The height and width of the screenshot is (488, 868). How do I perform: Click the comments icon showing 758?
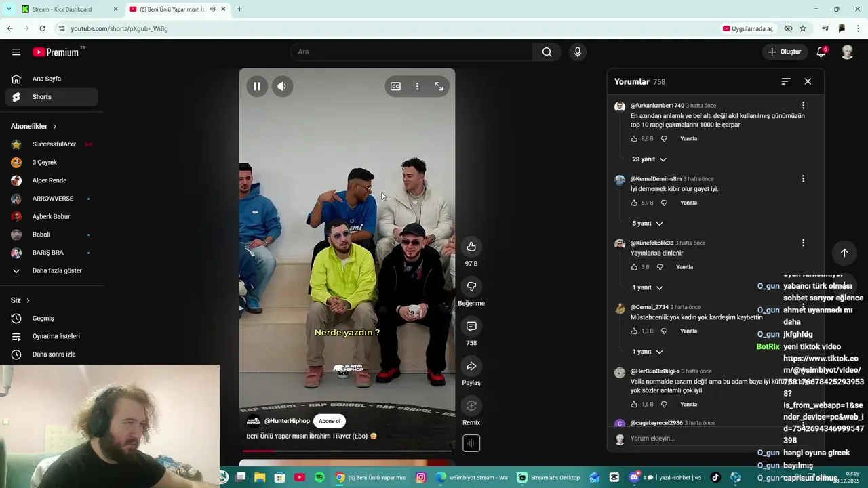pyautogui.click(x=471, y=326)
